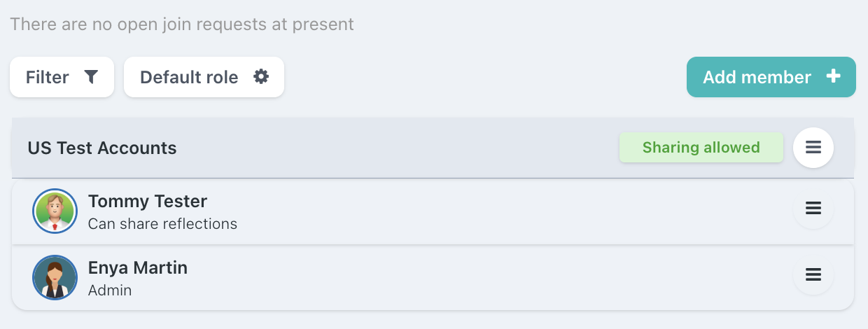Screen dimensions: 868x329
Task: Click the funnel icon in Filter
Action: pos(91,77)
